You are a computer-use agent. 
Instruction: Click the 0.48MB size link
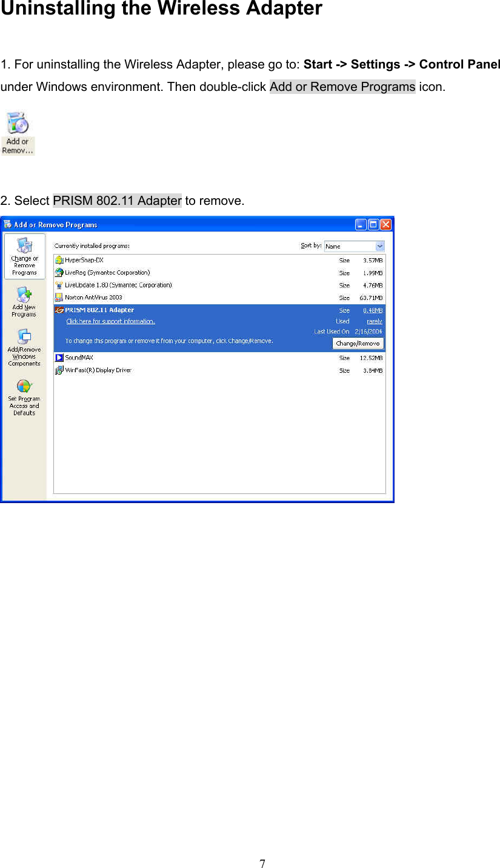pos(373,310)
